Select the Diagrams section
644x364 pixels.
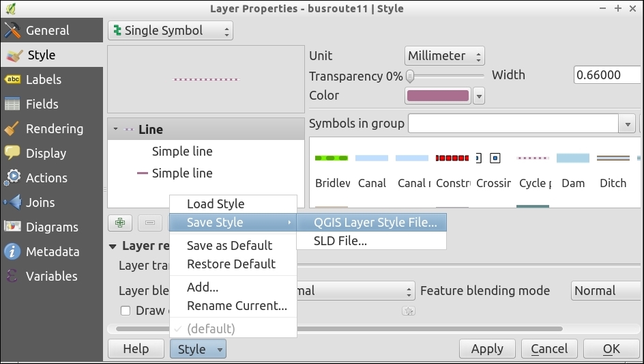click(x=51, y=227)
